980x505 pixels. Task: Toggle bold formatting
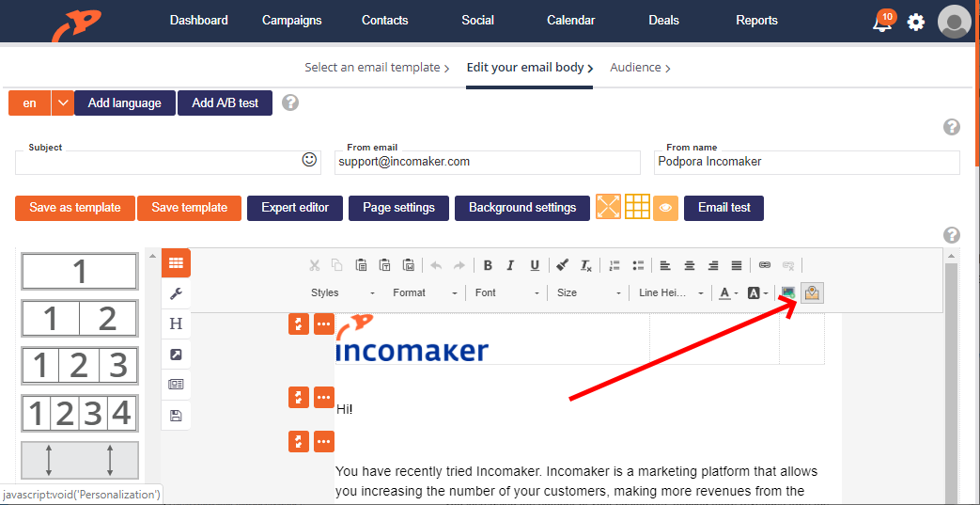click(488, 265)
